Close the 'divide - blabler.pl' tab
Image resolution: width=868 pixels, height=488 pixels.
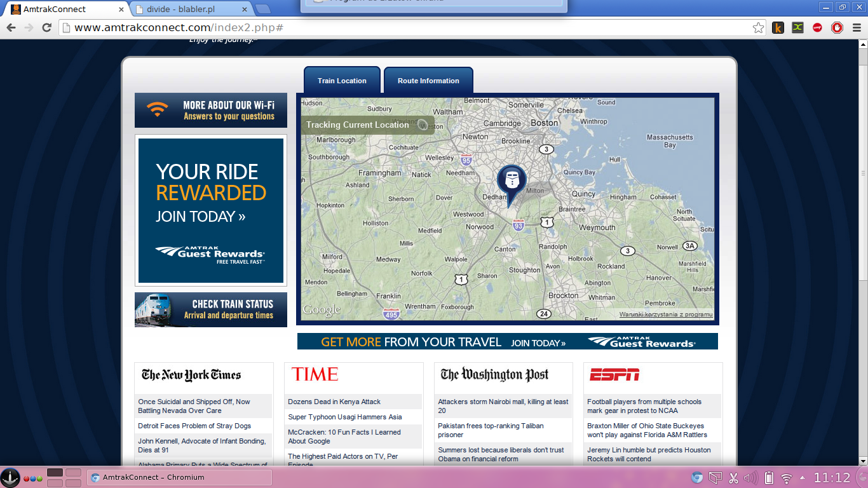tap(245, 10)
